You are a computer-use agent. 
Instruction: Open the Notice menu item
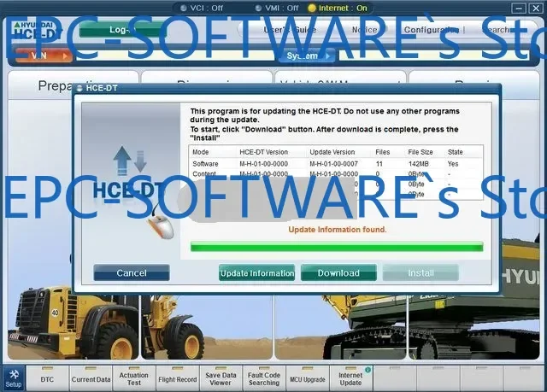[365, 30]
